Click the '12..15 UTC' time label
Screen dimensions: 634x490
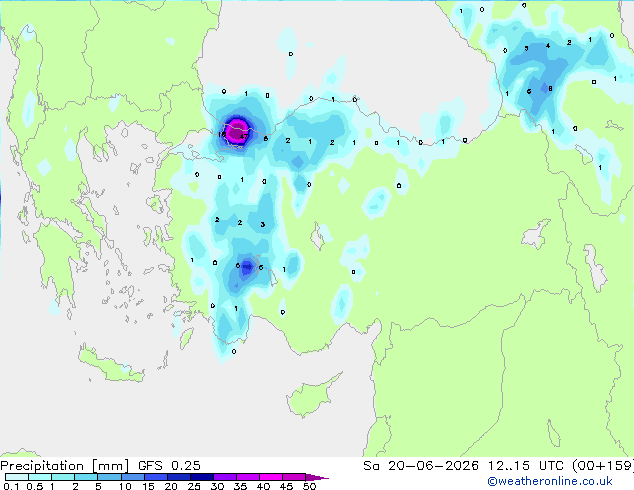[x=525, y=466]
